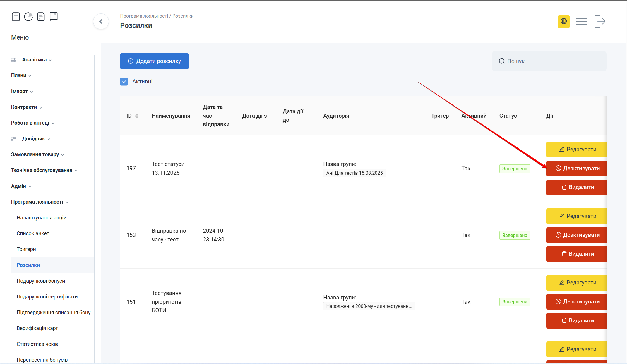
Task: Click Редагувати for mailing 153
Action: pos(576,216)
